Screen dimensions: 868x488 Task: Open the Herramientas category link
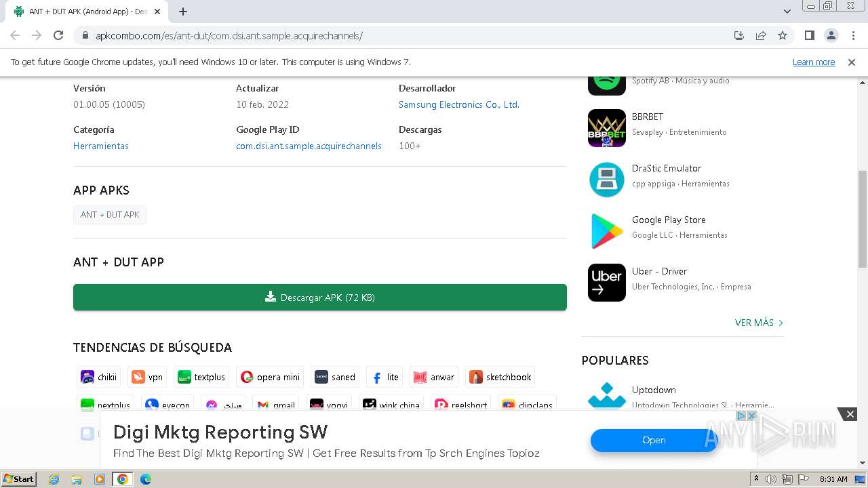tap(101, 146)
